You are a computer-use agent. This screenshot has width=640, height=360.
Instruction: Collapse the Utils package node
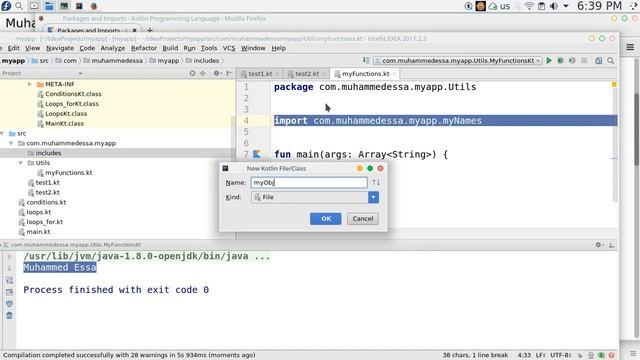[20, 163]
